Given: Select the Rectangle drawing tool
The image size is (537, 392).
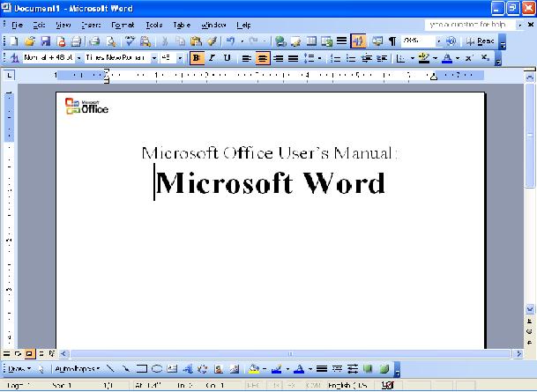Looking at the screenshot, I should click(x=141, y=369).
